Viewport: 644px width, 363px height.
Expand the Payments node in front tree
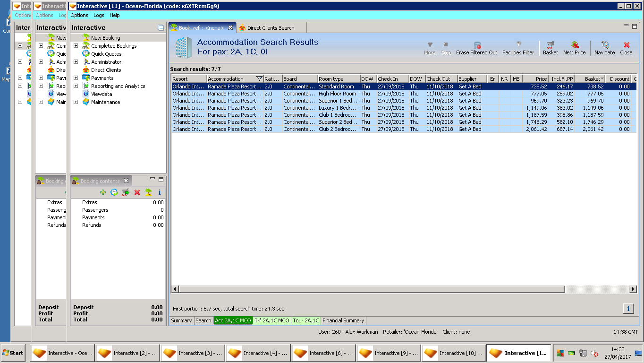point(76,78)
